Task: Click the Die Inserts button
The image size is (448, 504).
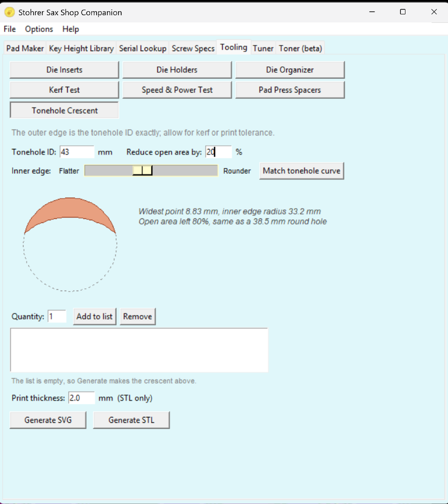Action: point(64,70)
